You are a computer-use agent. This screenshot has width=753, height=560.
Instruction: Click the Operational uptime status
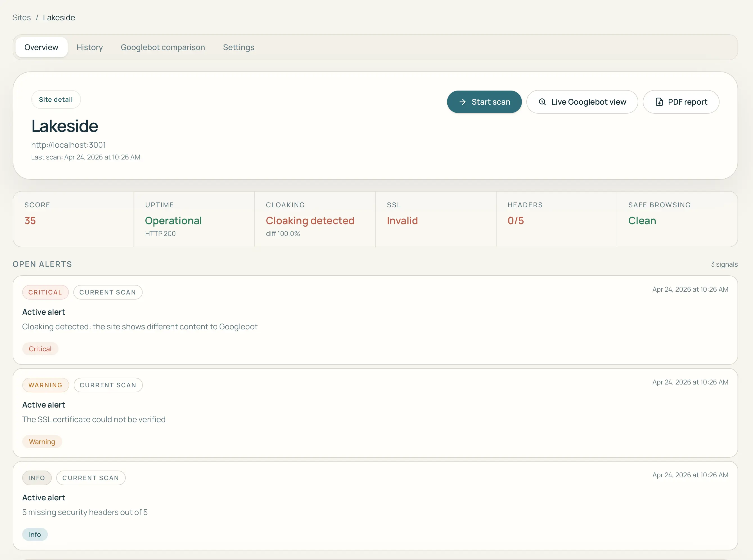tap(173, 221)
